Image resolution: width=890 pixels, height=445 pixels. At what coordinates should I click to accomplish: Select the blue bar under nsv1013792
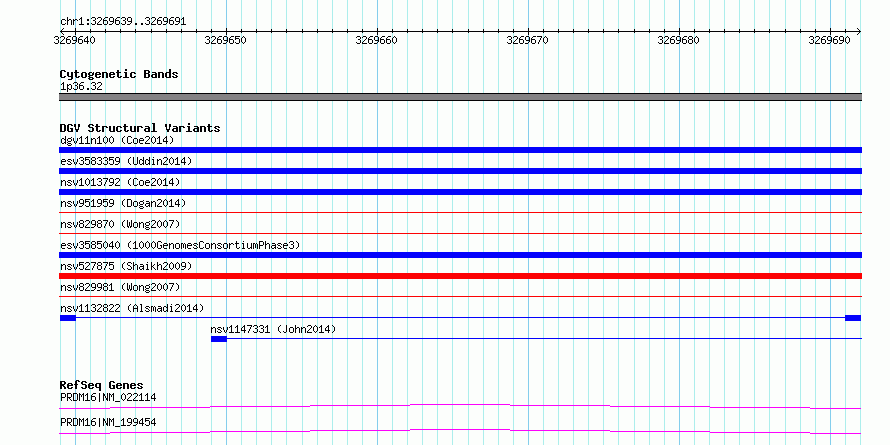pos(460,192)
